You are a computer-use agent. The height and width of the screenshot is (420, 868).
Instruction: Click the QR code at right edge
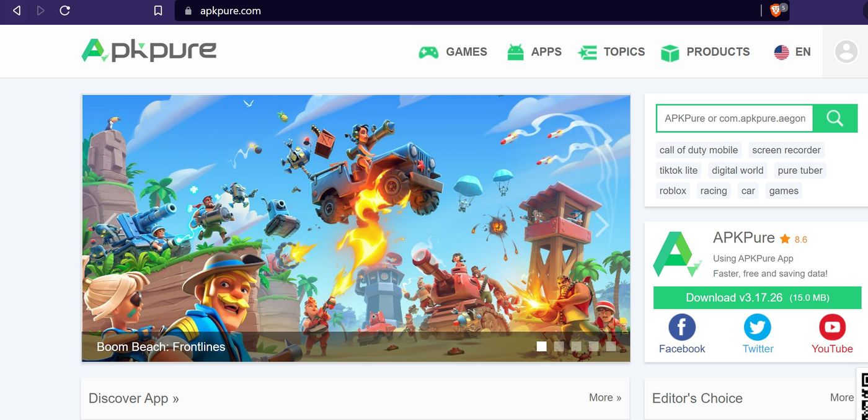(864, 395)
